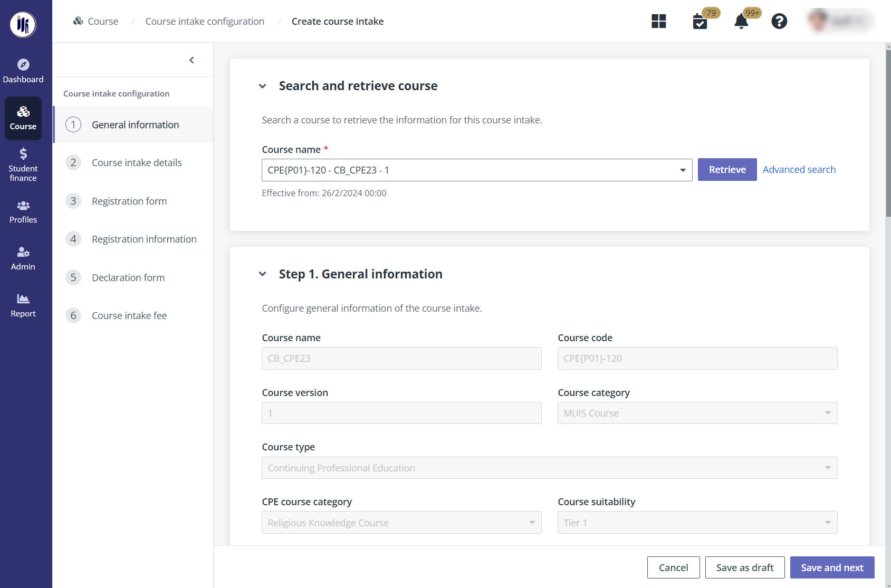This screenshot has width=891, height=588.
Task: Click the Course breadcrumb icon
Action: tap(78, 21)
